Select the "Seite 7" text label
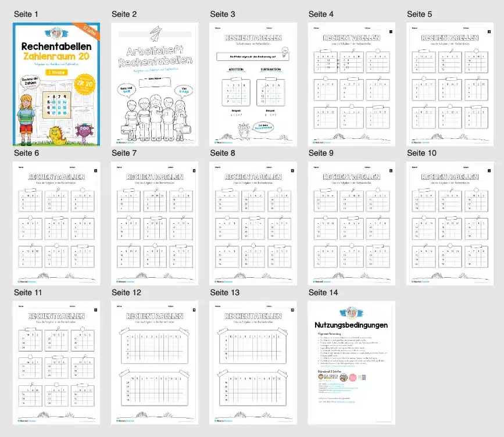The height and width of the screenshot is (437, 504). point(124,153)
